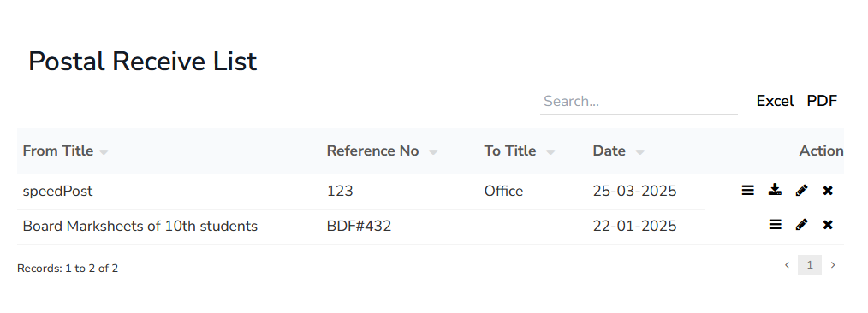Viewport: 868px width, 313px height.
Task: Go to the next page arrow
Action: click(833, 265)
